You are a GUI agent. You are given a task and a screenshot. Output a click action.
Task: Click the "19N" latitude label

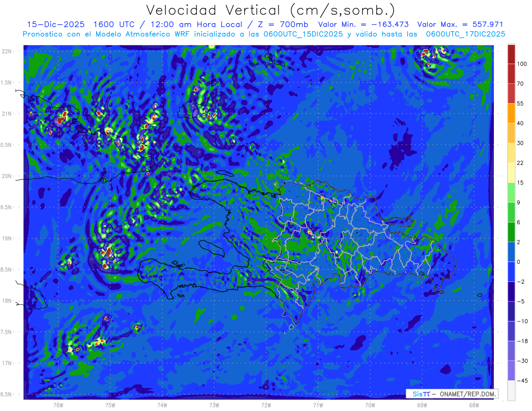tap(7, 239)
